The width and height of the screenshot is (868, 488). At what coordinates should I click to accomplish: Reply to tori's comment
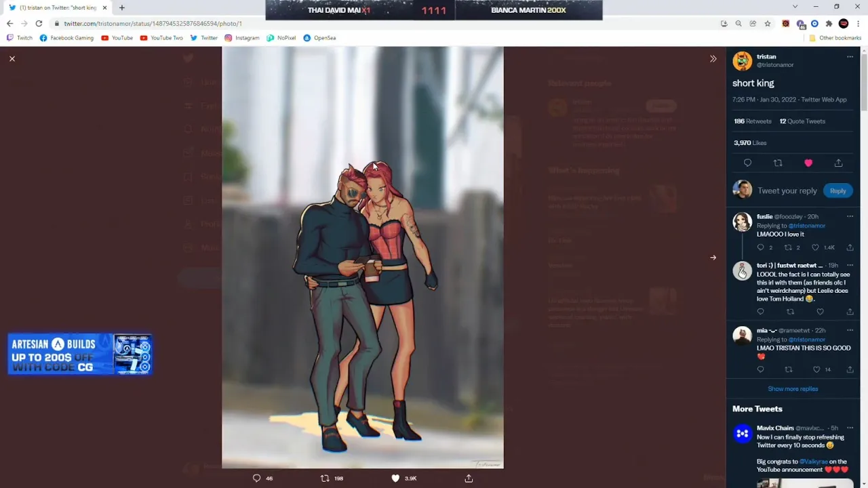[760, 312]
